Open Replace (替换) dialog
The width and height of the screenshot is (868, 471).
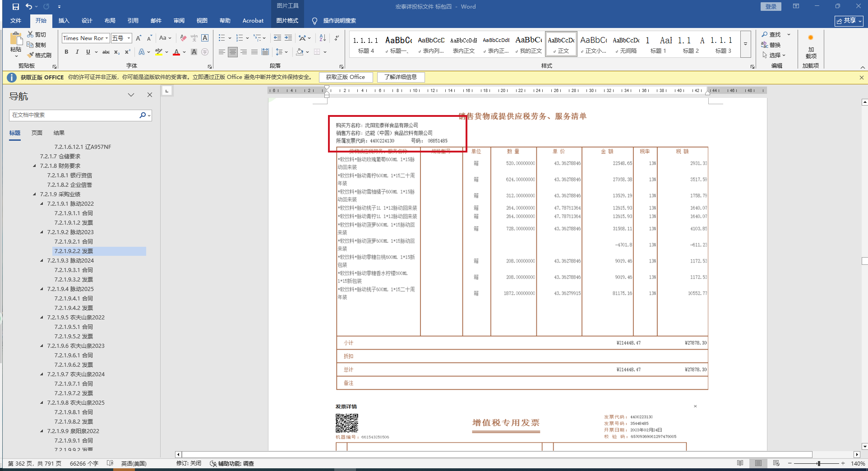point(771,45)
